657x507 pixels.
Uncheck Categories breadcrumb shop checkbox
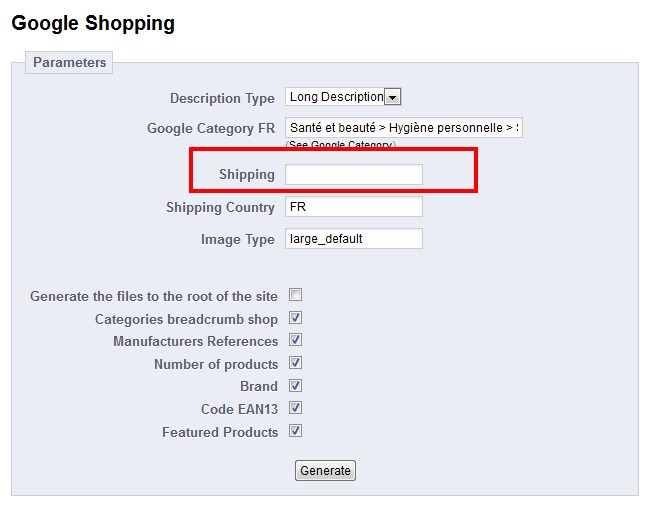(295, 318)
